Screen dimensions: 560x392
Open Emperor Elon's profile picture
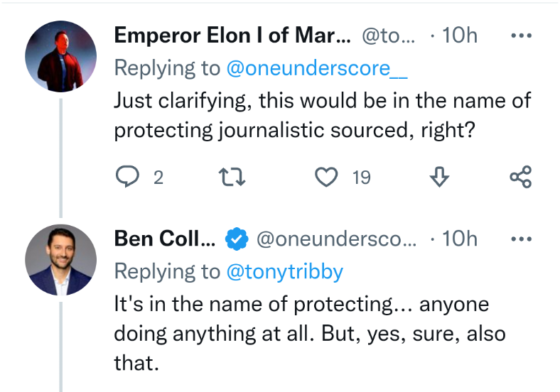pyautogui.click(x=60, y=56)
